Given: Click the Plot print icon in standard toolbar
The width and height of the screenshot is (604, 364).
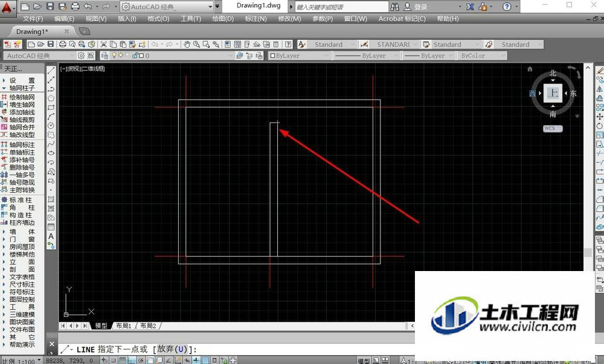Looking at the screenshot, I should point(62,44).
